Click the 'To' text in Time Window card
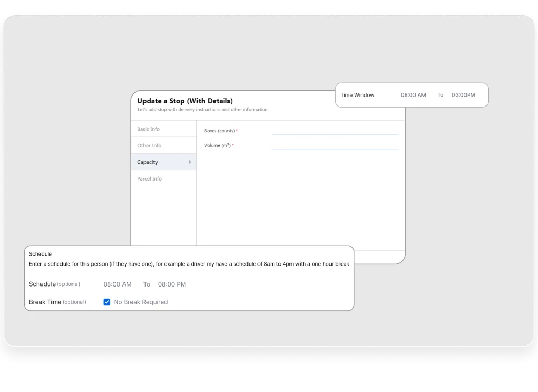Screen dimensions: 538x392 click(440, 95)
